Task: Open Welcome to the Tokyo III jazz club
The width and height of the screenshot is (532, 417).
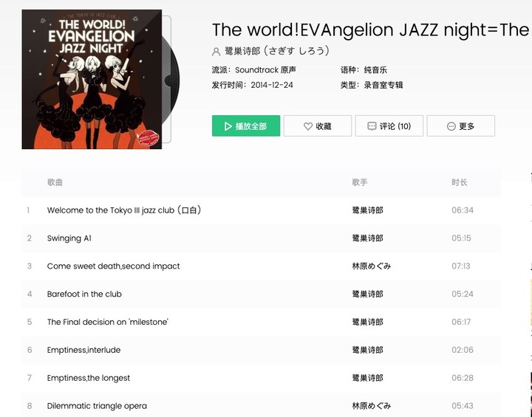Action: point(124,210)
